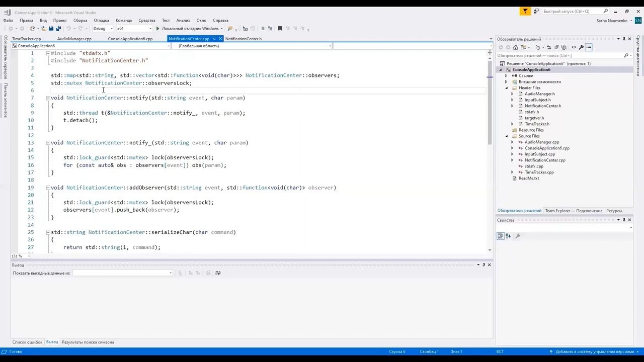Click the send feedback person icon
644x362 pixels.
pos(536,11)
